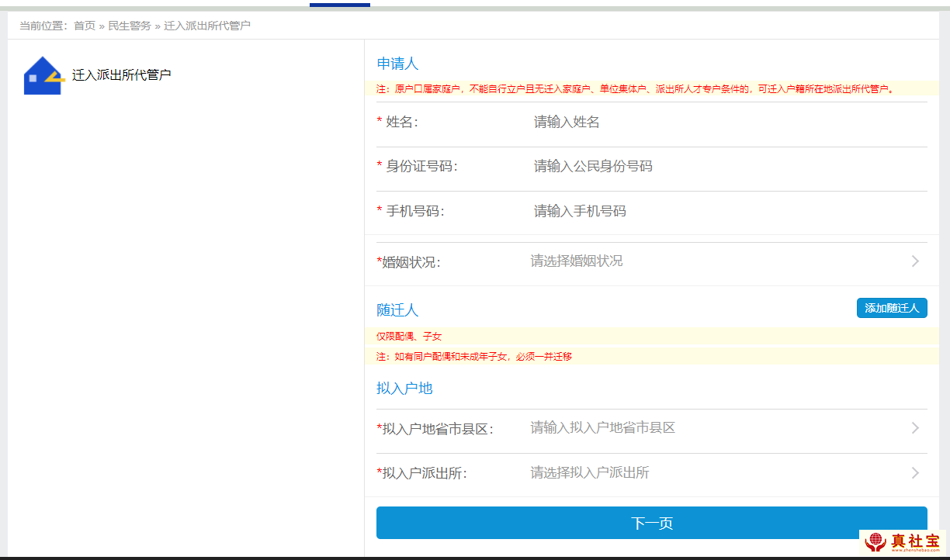Navigate to 民生警务 in the breadcrumb
Screen dimensions: 950x560
coord(130,26)
